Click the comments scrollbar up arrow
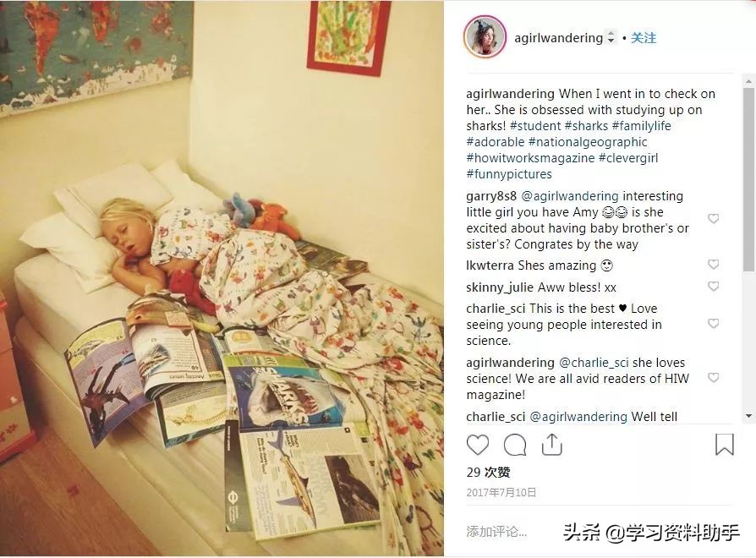 click(748, 81)
